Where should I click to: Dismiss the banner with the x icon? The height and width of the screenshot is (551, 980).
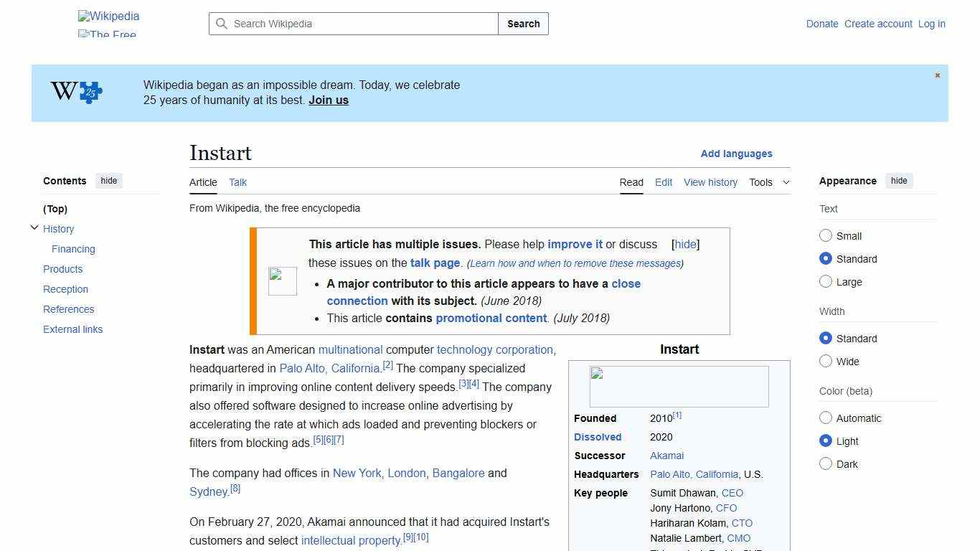[x=937, y=75]
